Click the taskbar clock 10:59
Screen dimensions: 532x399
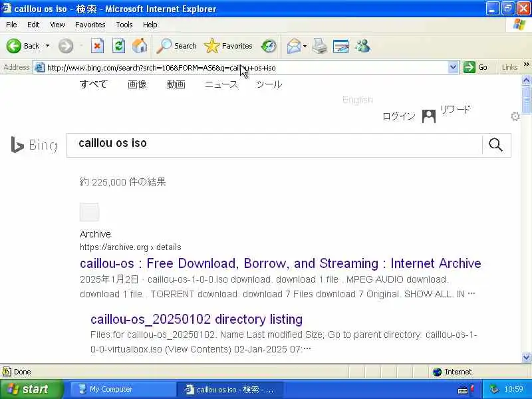(x=513, y=389)
